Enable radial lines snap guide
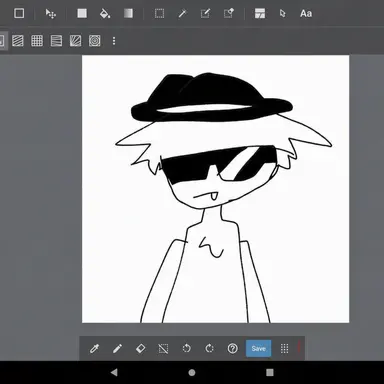 pos(75,41)
